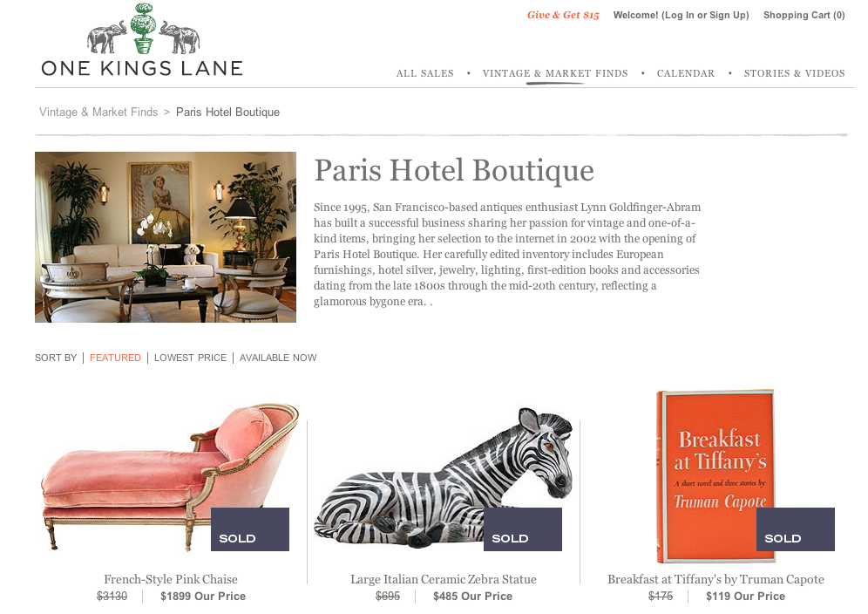Go to All Sales menu

click(424, 73)
